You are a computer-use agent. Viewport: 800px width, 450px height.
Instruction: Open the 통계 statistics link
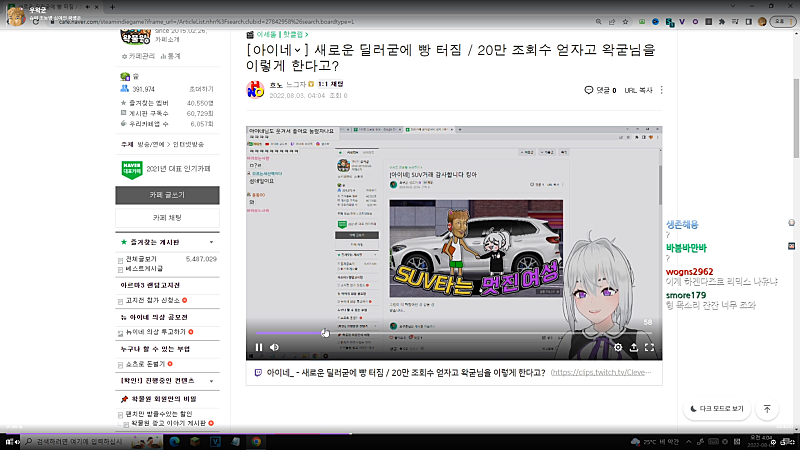click(170, 56)
